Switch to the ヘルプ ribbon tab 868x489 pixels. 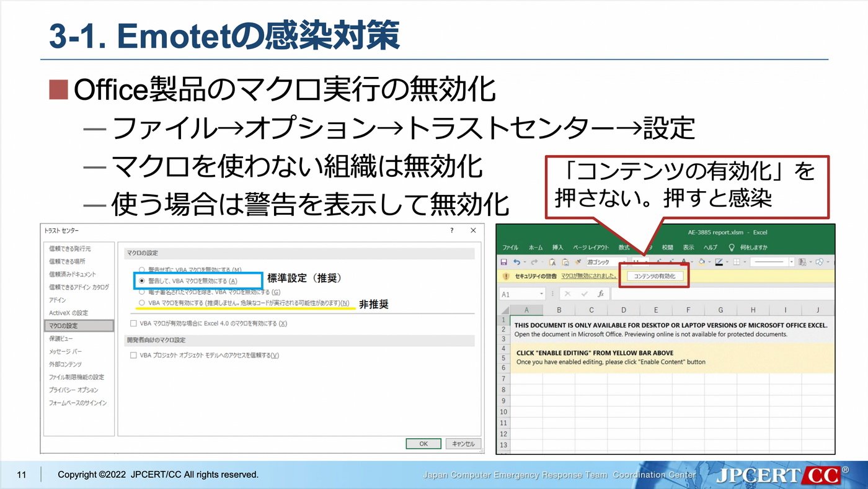[710, 247]
